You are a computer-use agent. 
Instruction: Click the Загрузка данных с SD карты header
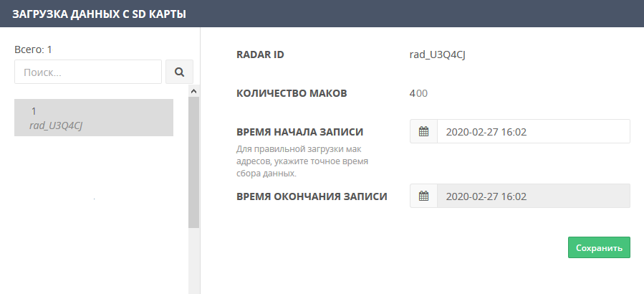point(99,14)
